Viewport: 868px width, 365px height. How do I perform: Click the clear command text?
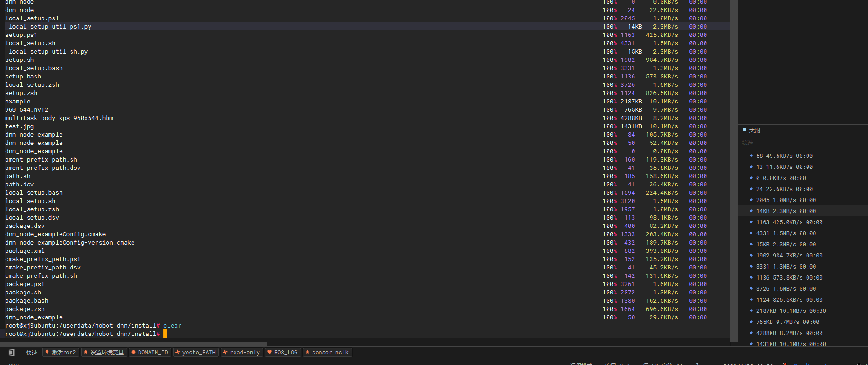(x=172, y=326)
